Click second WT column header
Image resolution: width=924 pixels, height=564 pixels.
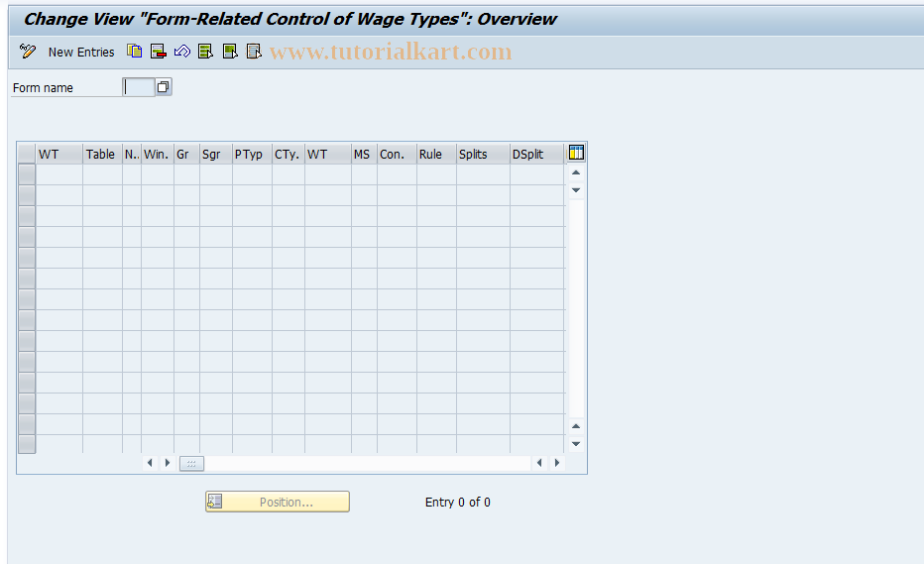point(328,155)
